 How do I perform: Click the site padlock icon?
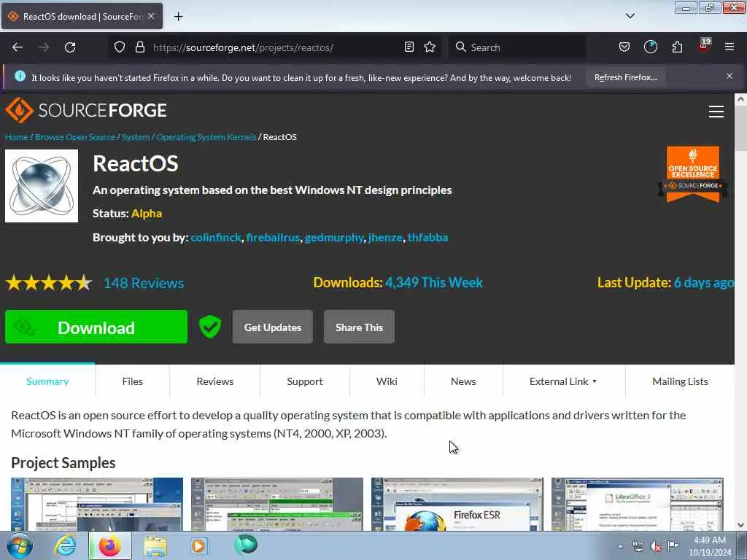tap(139, 47)
